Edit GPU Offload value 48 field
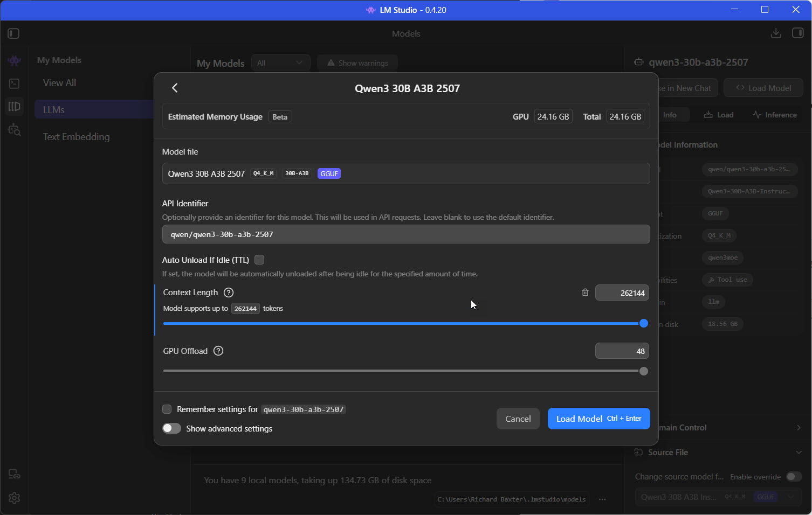 [622, 351]
